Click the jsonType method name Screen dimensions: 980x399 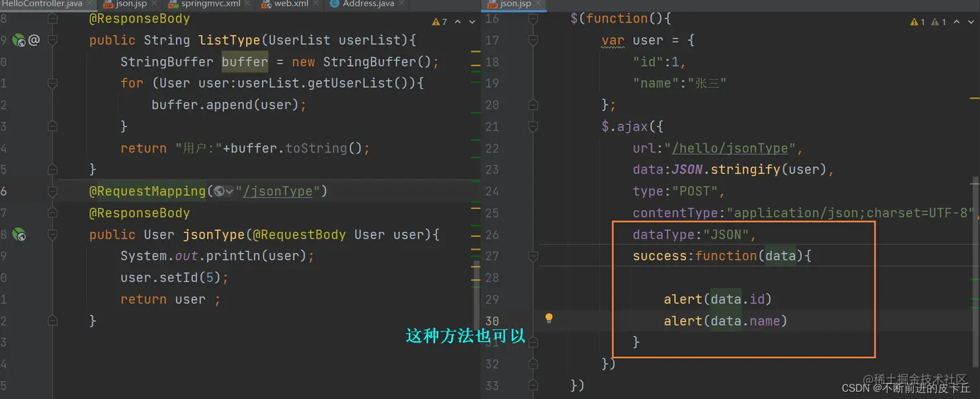coord(214,234)
